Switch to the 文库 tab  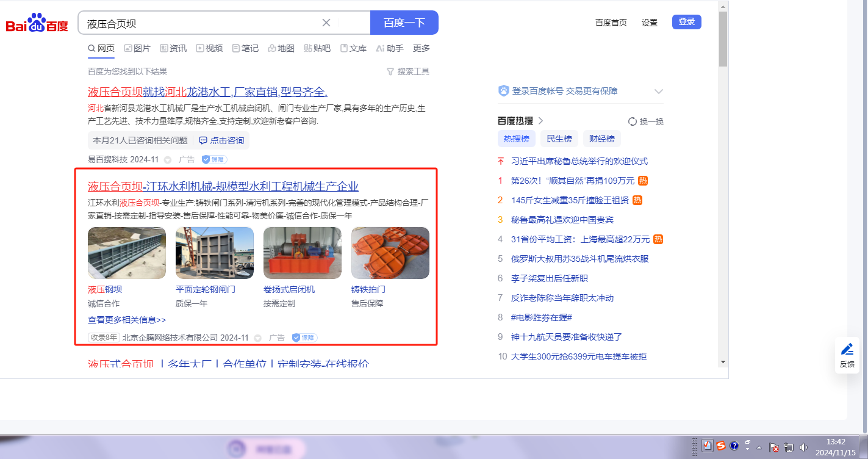pos(353,48)
